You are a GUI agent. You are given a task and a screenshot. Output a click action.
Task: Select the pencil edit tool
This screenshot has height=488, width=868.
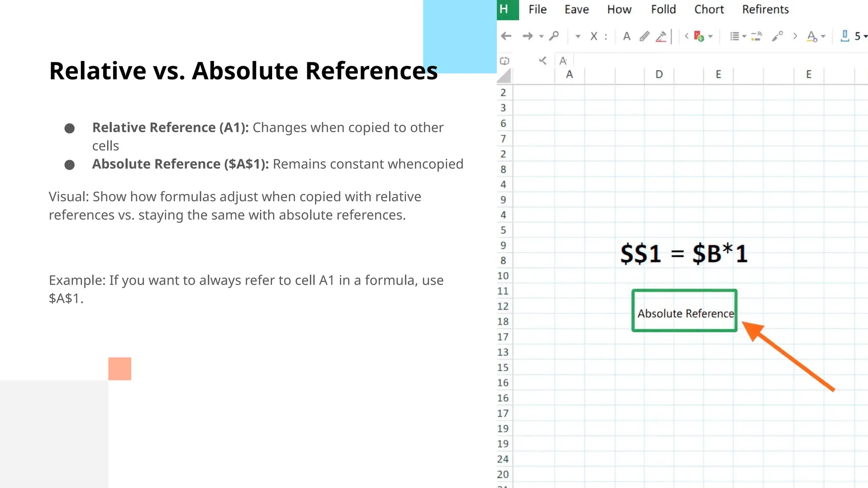pyautogui.click(x=644, y=36)
